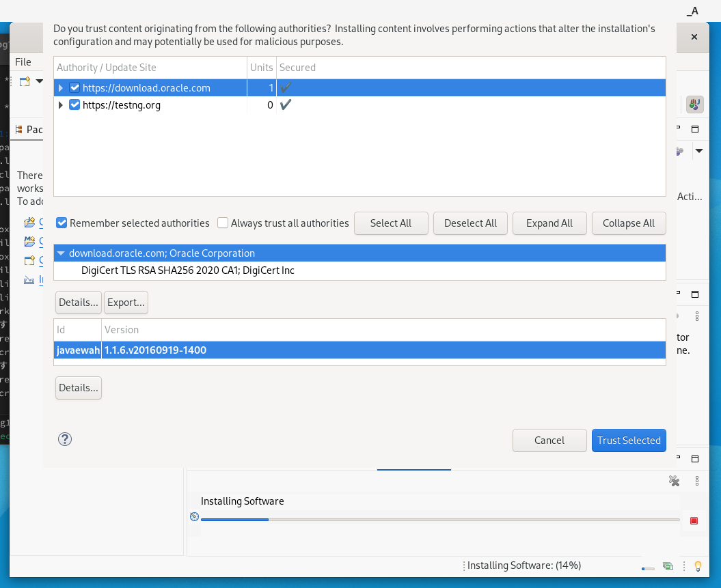
Task: Stop the Installing Software operation
Action: point(694,520)
